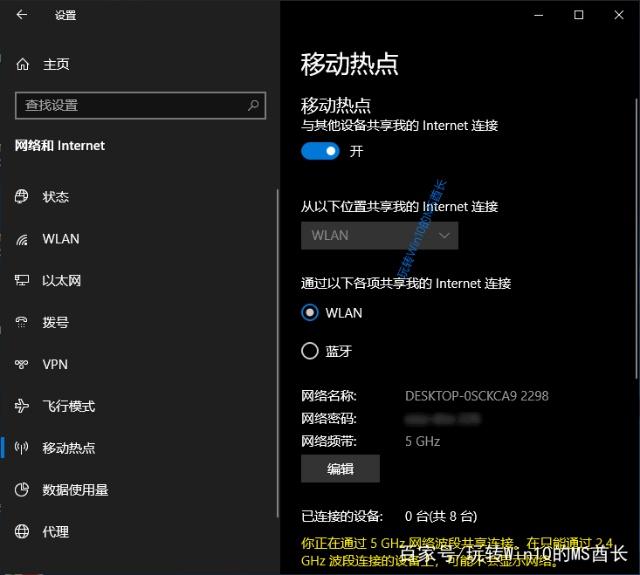This screenshot has width=640, height=575.
Task: Open the 飞行模式 settings page
Action: [x=139, y=406]
